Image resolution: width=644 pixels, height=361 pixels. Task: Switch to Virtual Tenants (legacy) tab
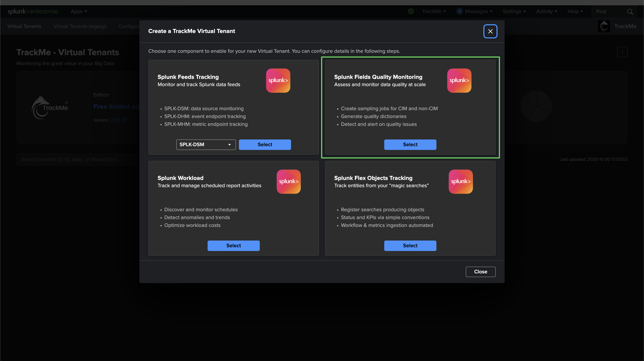[x=80, y=26]
